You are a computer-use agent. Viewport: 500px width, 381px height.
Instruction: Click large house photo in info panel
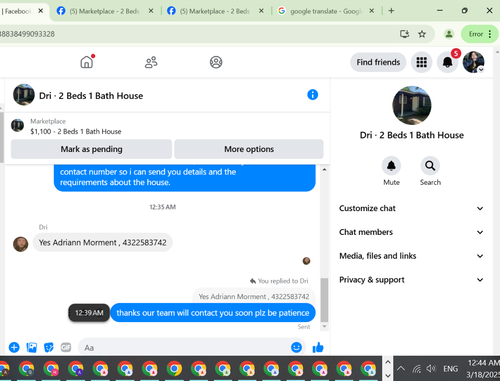click(412, 105)
